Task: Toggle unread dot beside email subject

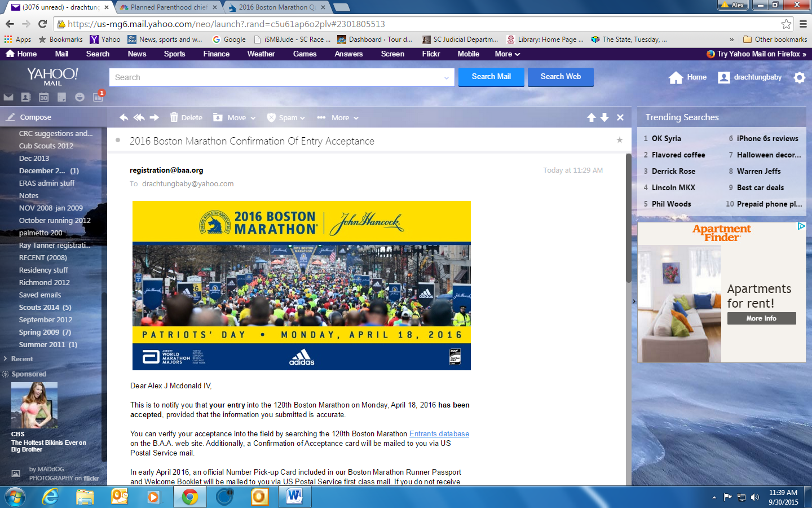Action: click(x=118, y=141)
